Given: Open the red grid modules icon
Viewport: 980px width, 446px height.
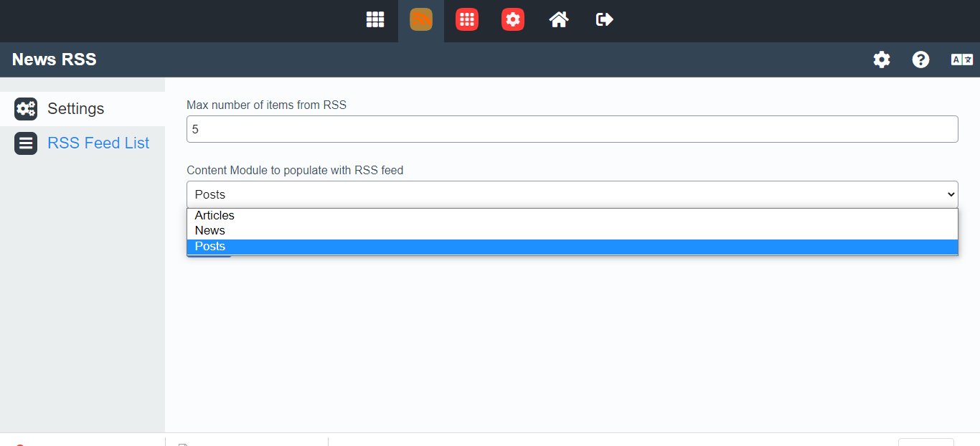Looking at the screenshot, I should point(467,19).
